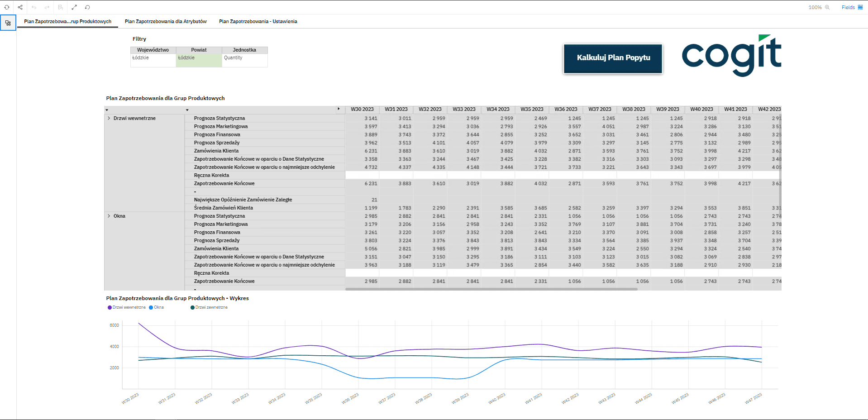Switch to Plan Zapotrzebowania dla Atrybutów tab
This screenshot has height=420, width=868.
[166, 21]
